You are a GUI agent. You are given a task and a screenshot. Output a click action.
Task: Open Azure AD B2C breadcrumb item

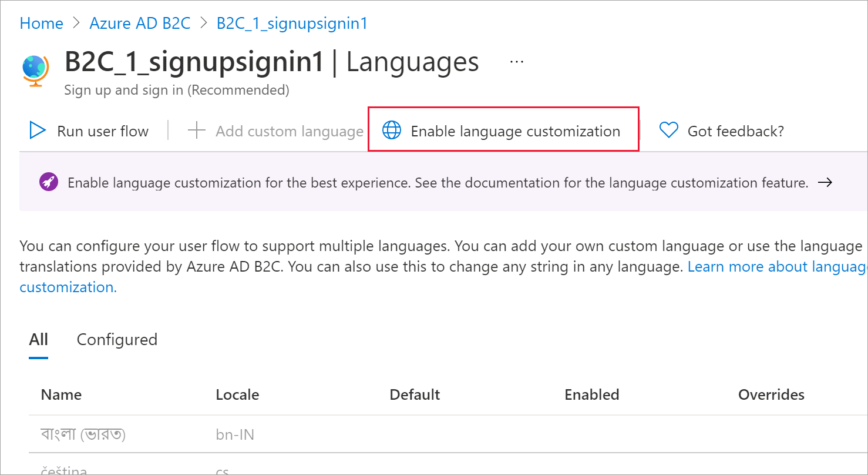pos(140,23)
